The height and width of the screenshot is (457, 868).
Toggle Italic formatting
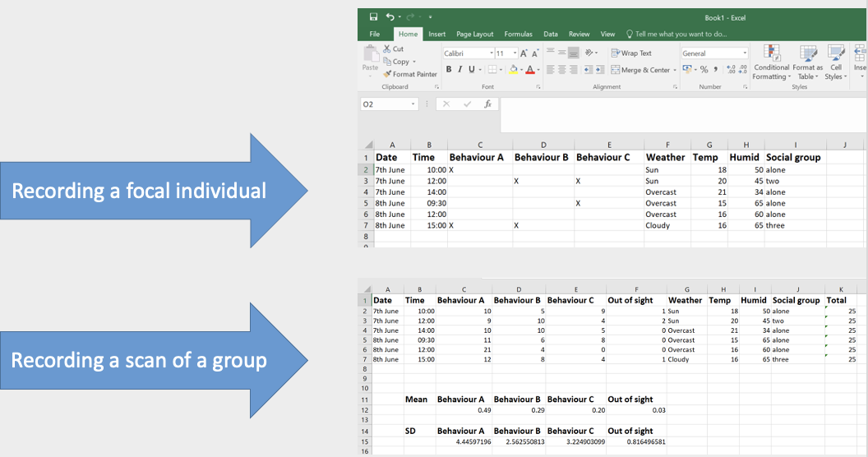point(460,70)
